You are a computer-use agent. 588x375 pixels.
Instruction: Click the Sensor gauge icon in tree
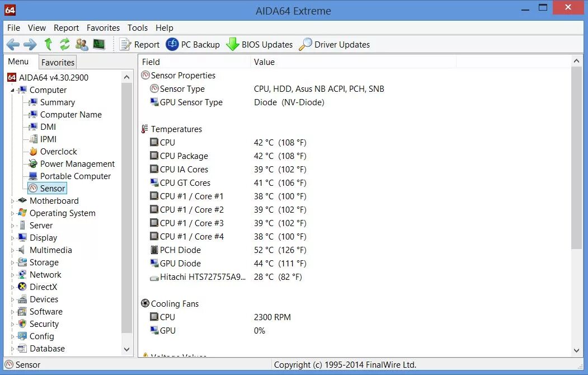point(33,188)
